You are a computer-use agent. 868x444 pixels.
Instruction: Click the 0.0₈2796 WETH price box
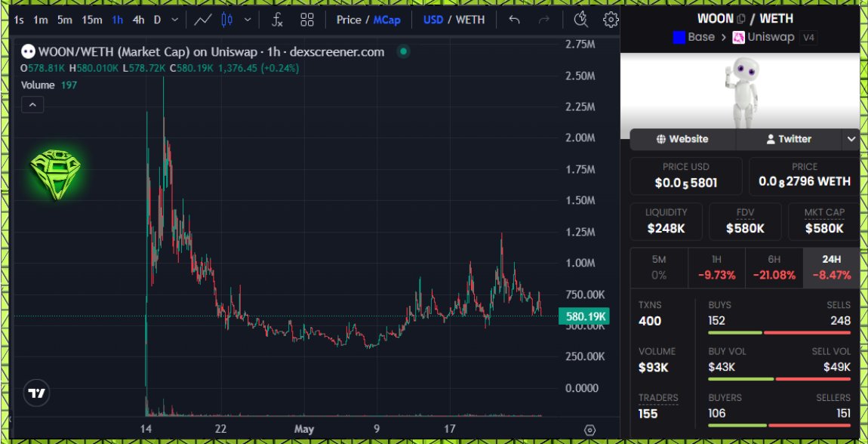coord(805,176)
